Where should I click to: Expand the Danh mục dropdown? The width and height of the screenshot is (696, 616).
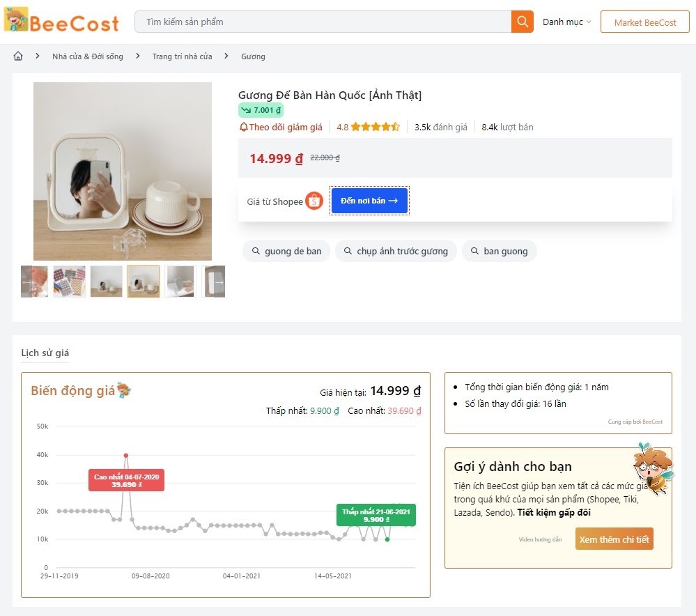[x=566, y=22]
